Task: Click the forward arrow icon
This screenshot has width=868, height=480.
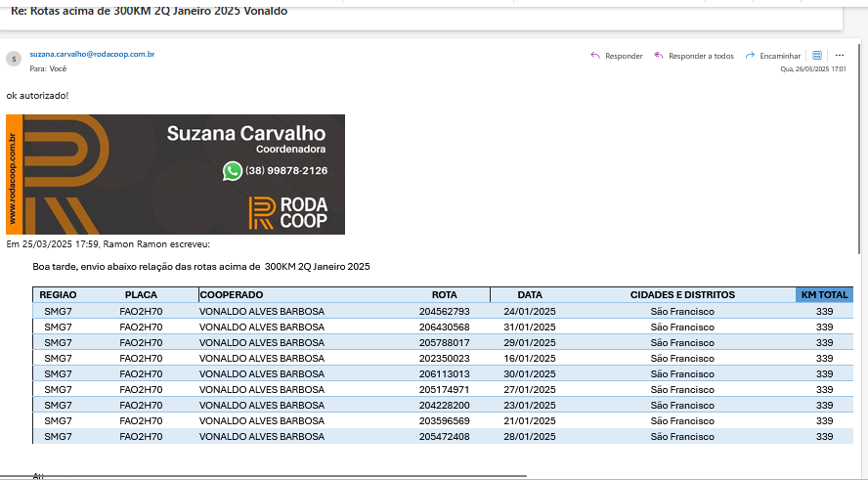Action: click(750, 56)
